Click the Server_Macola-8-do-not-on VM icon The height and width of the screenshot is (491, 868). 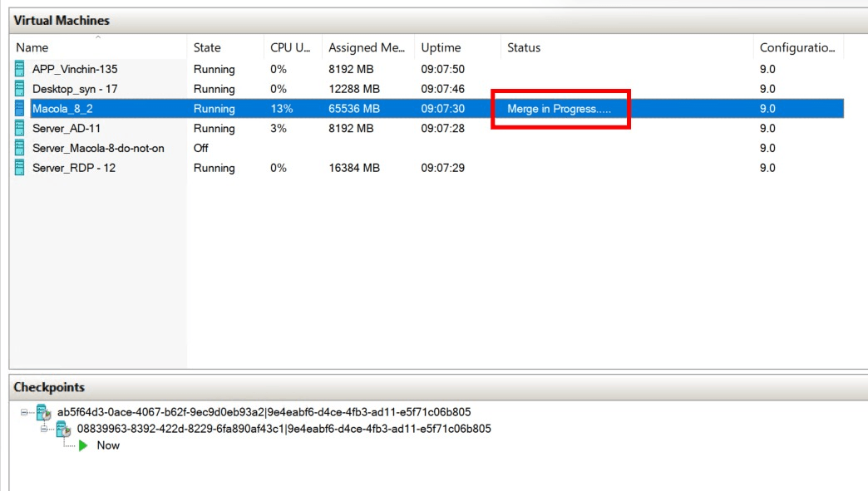click(x=19, y=148)
